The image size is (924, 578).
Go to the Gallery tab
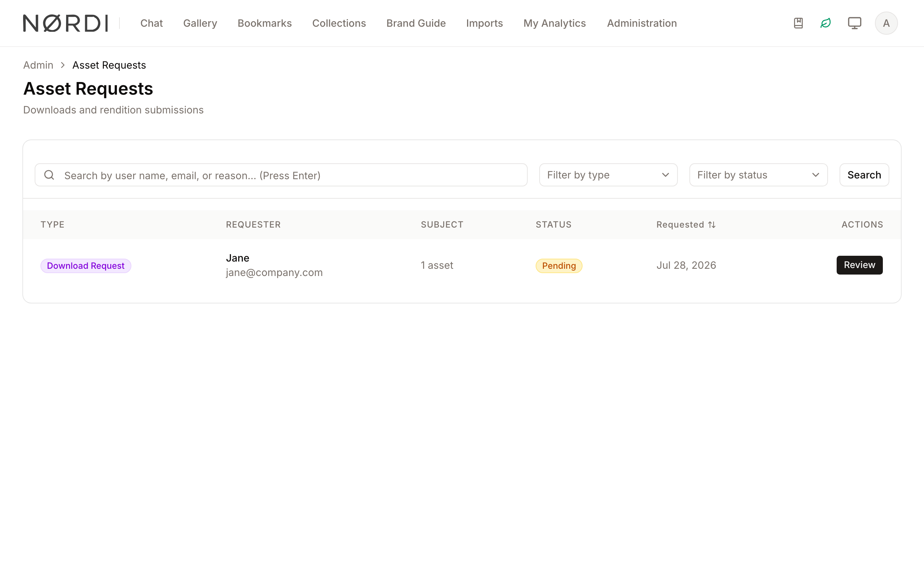click(x=200, y=23)
